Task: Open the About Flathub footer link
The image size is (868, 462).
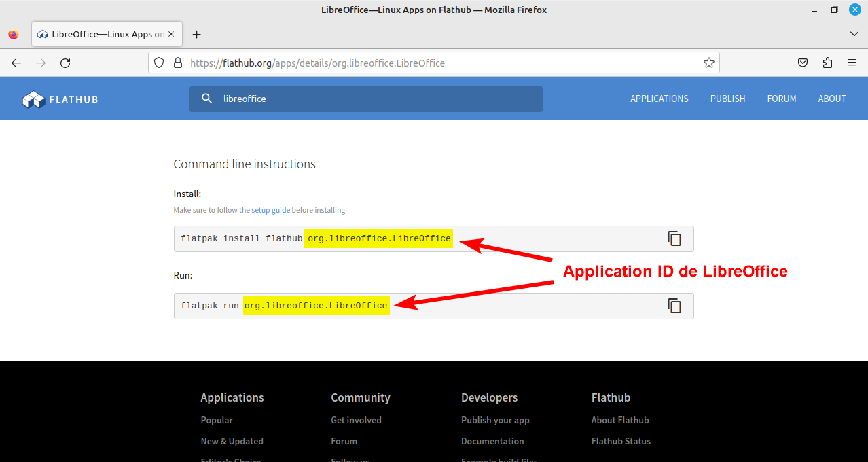Action: click(620, 420)
